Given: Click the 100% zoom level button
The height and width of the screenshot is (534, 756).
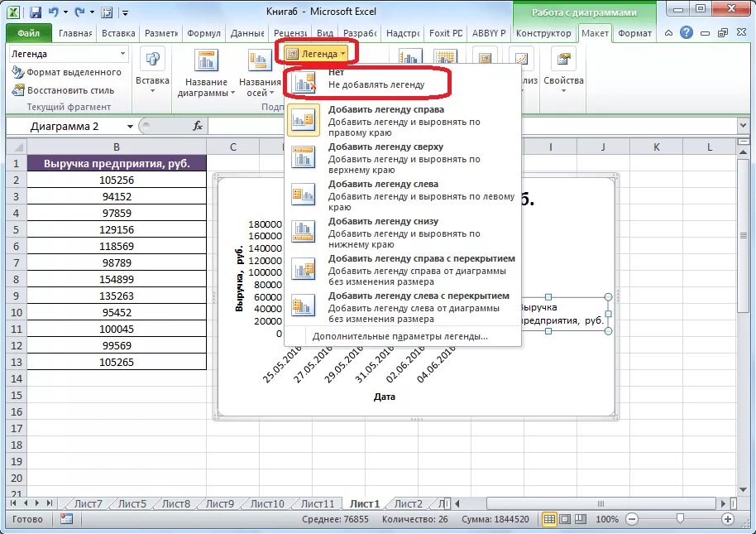Looking at the screenshot, I should [x=607, y=519].
